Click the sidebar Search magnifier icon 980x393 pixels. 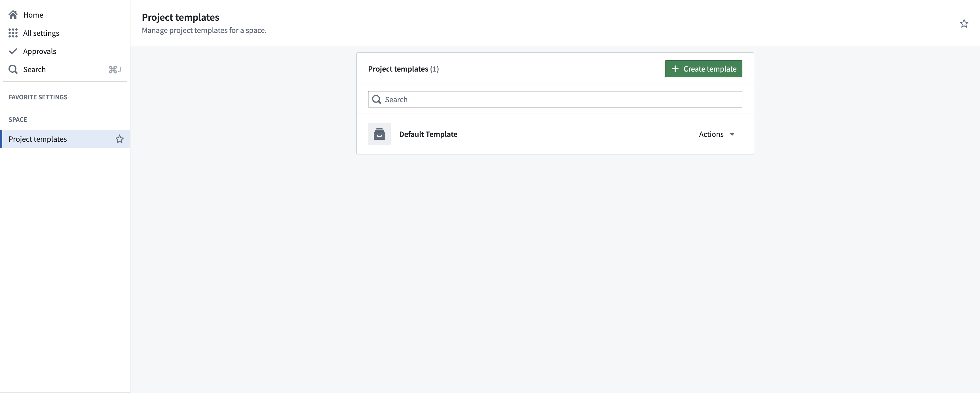point(13,69)
